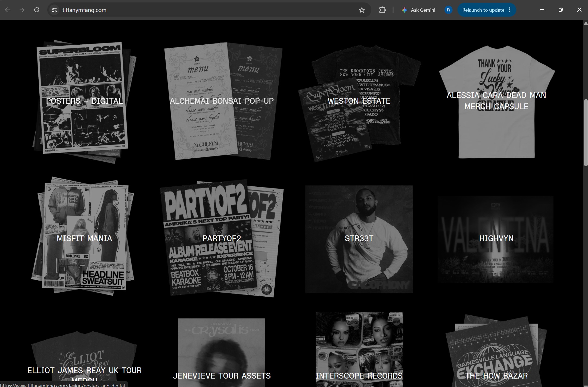Open the STR33T project thumbnail

click(x=359, y=239)
